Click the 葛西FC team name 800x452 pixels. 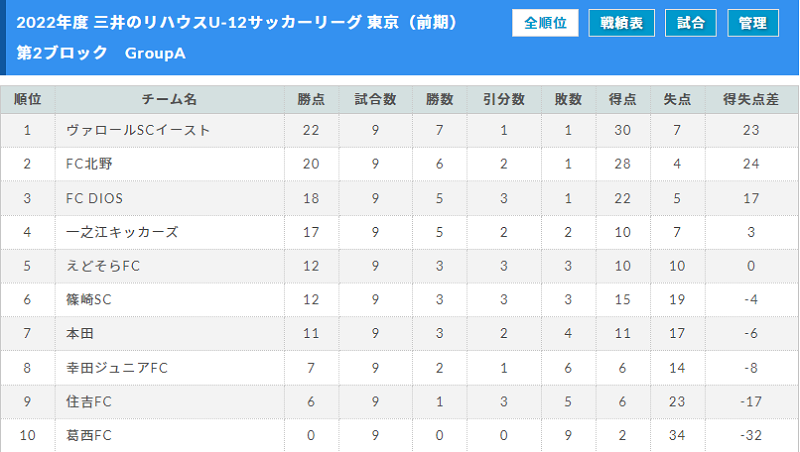click(x=88, y=435)
